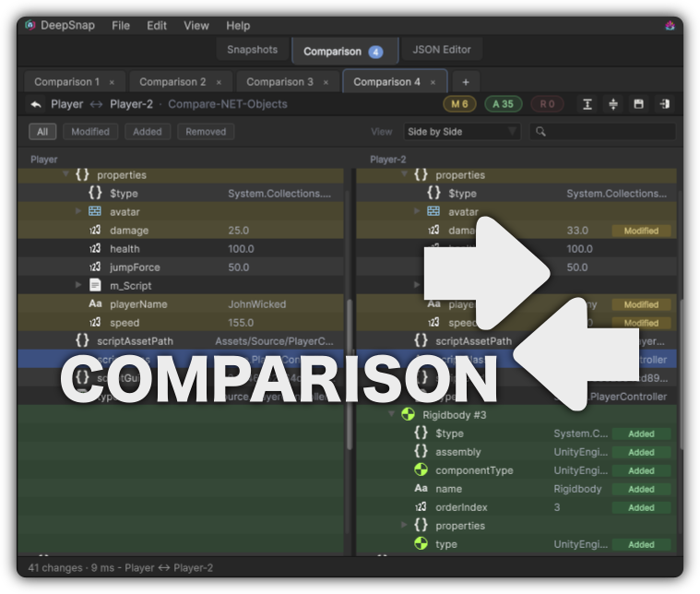Toggle the Removed filter
700x594 pixels.
click(206, 132)
